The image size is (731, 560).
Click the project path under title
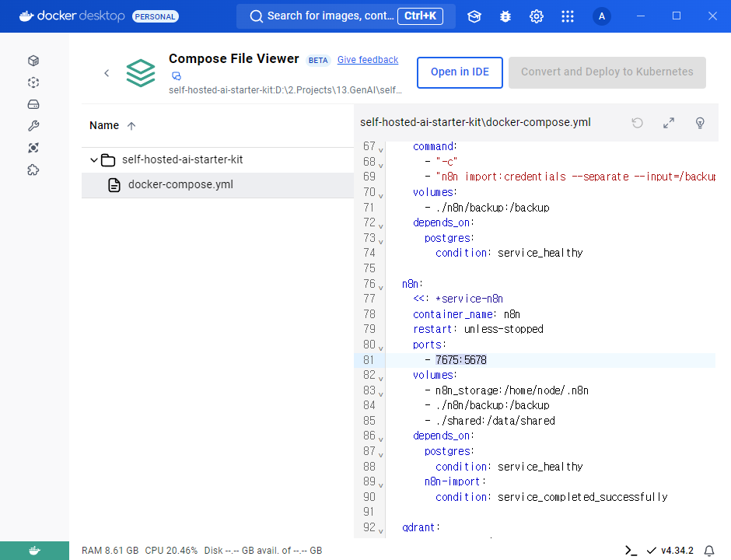[285, 90]
